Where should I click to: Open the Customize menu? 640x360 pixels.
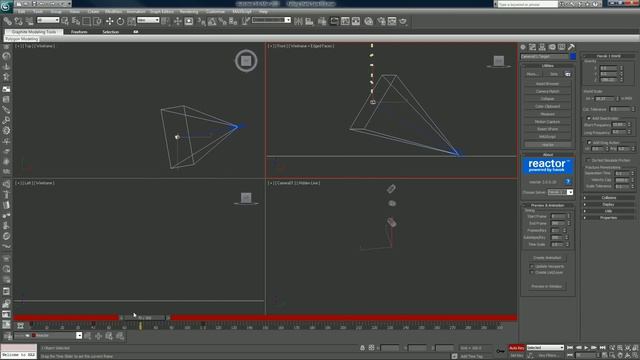click(x=216, y=12)
